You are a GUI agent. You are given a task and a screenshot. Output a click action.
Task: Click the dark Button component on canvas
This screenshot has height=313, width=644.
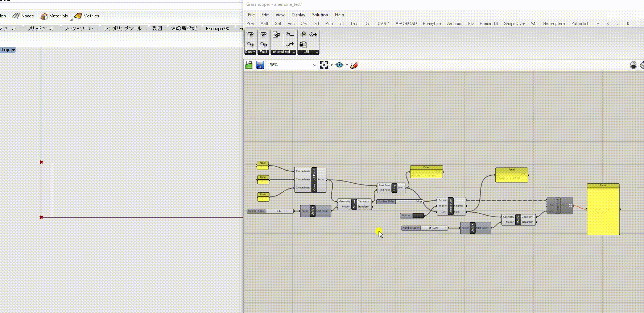(x=412, y=216)
